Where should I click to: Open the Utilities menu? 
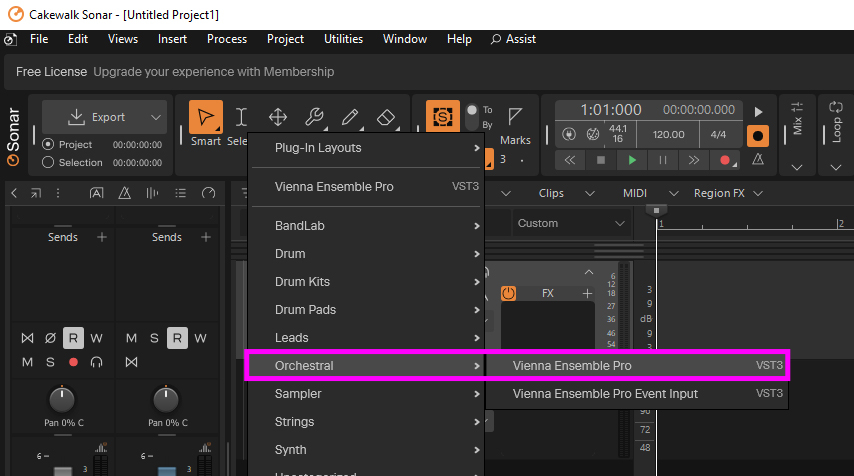343,39
